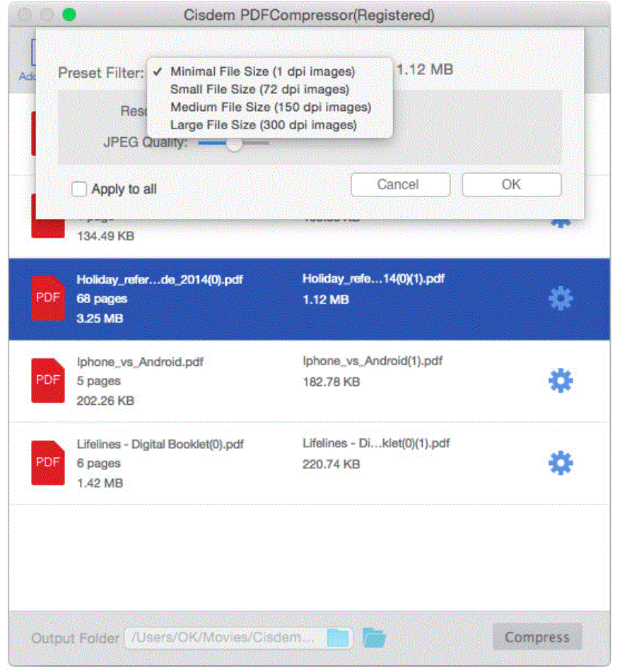Click PDF icon of Iphone_vs_Android.pdf

tap(48, 381)
